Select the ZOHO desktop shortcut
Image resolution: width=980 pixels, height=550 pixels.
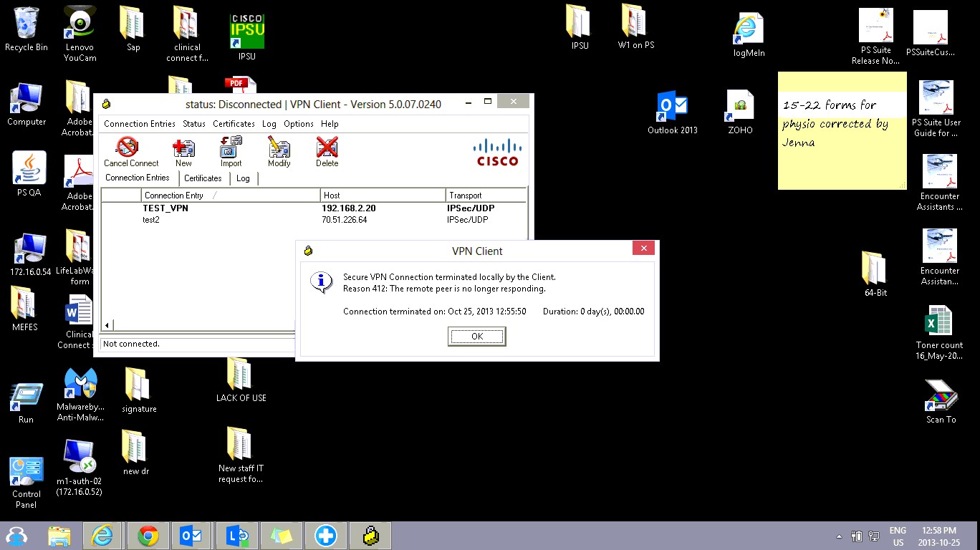740,112
